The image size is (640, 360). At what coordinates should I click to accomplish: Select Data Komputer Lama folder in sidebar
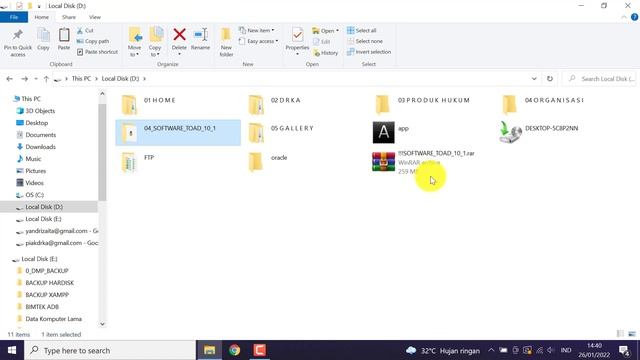click(x=53, y=319)
